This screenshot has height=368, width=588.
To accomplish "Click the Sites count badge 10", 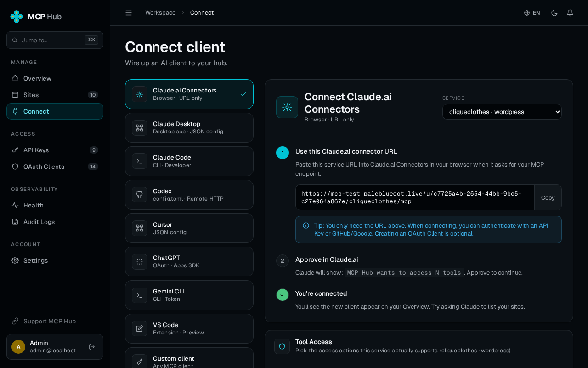I will (x=93, y=95).
